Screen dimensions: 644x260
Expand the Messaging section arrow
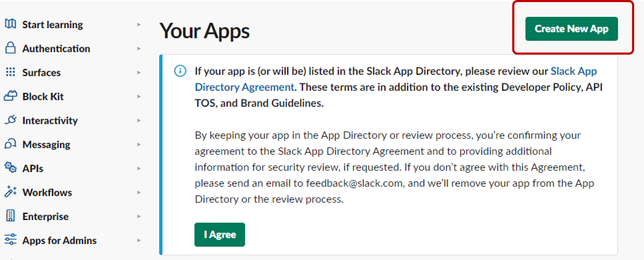(139, 144)
